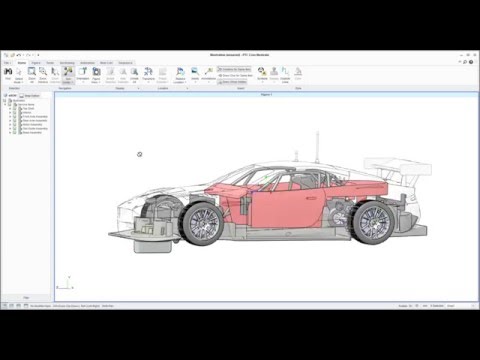Image resolution: width=480 pixels, height=360 pixels.
Task: Click the Help question mark icon
Action: tap(471, 62)
